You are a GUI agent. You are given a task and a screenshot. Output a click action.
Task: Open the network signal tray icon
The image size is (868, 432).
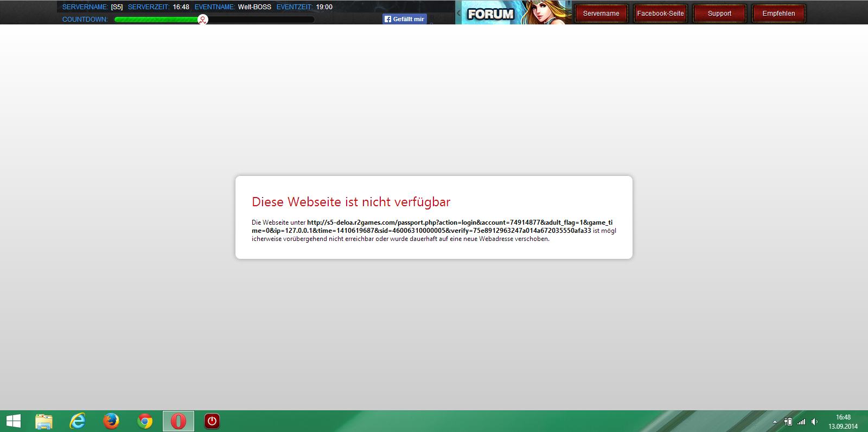(x=801, y=422)
